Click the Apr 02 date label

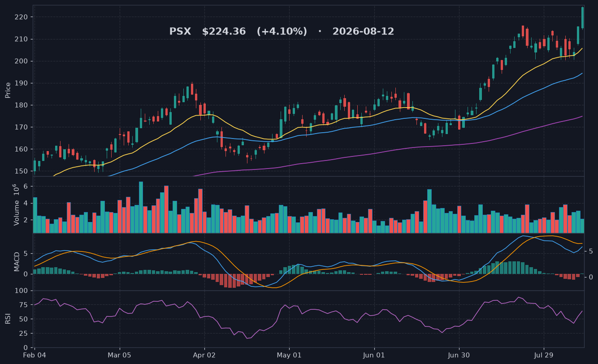204,355
